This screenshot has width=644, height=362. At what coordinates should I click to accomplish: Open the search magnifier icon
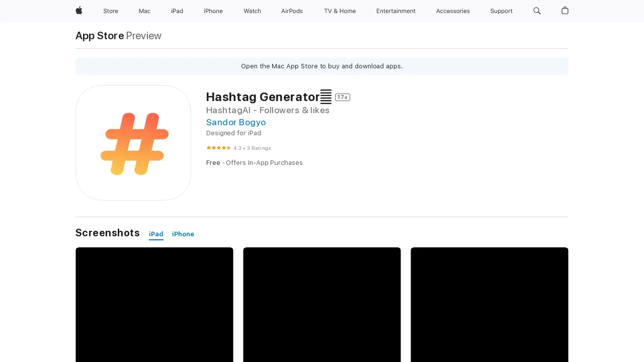(x=537, y=11)
